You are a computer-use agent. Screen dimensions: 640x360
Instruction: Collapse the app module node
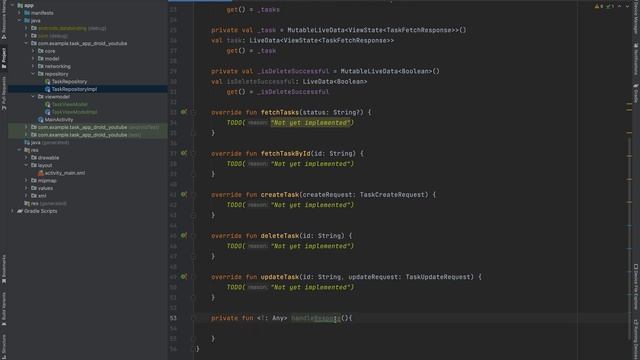[12, 5]
